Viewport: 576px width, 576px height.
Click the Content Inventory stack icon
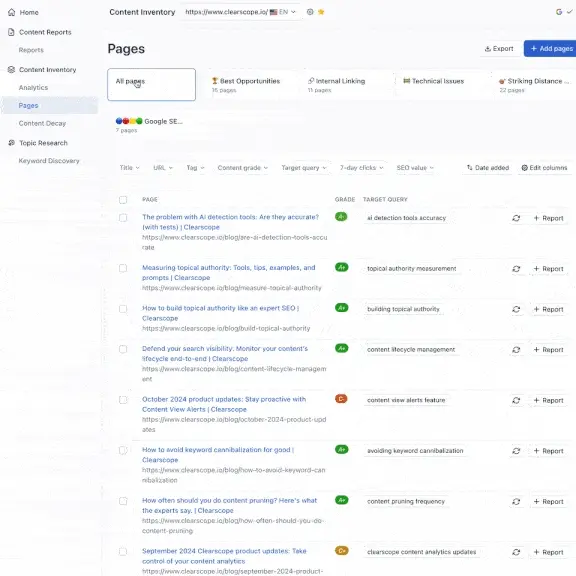(11, 69)
